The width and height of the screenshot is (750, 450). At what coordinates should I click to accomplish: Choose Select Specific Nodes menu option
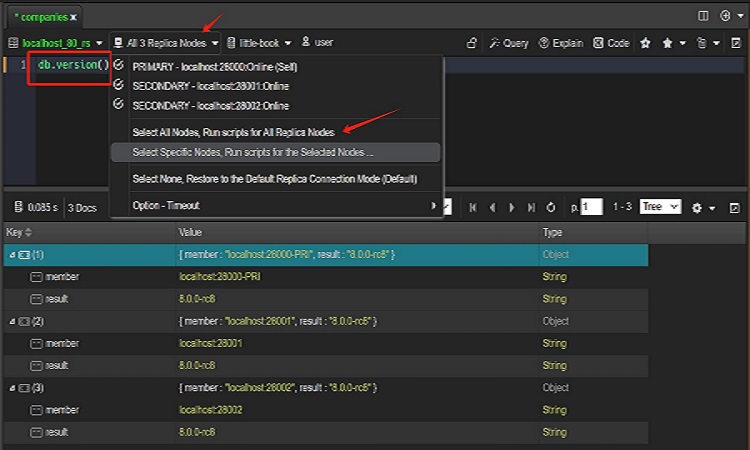(x=253, y=153)
